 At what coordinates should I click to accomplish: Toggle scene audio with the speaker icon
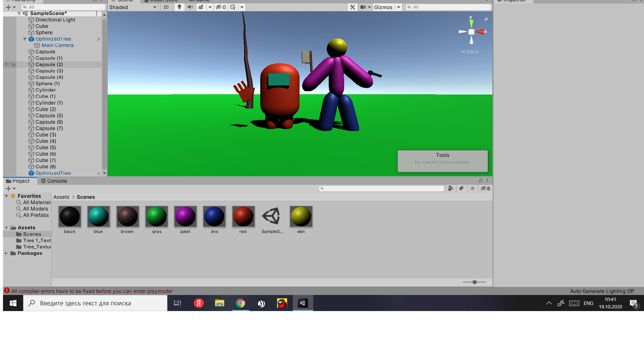pos(190,8)
